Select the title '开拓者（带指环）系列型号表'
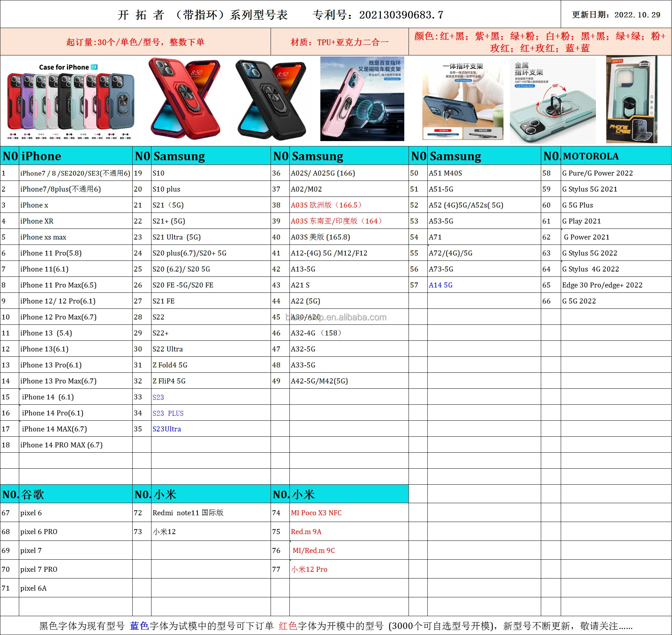The width and height of the screenshot is (672, 635). coord(203,15)
